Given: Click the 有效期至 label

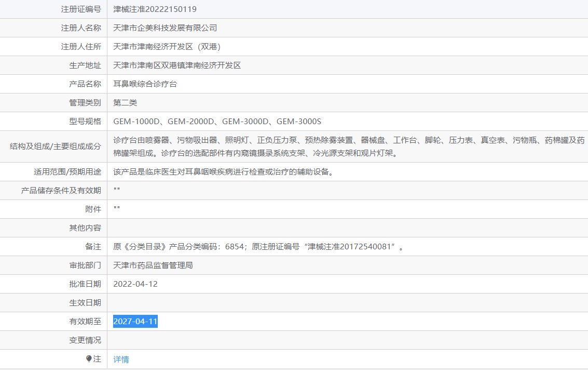Looking at the screenshot, I should click(85, 322).
